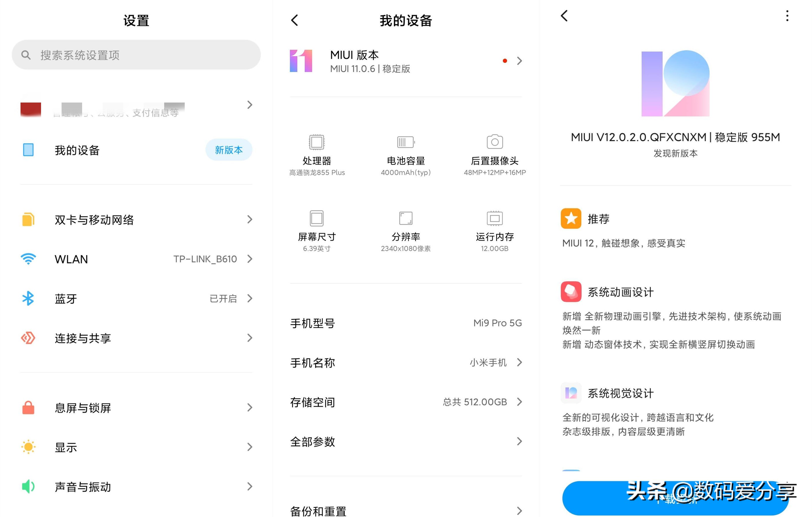
Task: Click the 系统视觉设计 icon
Action: [x=571, y=393]
